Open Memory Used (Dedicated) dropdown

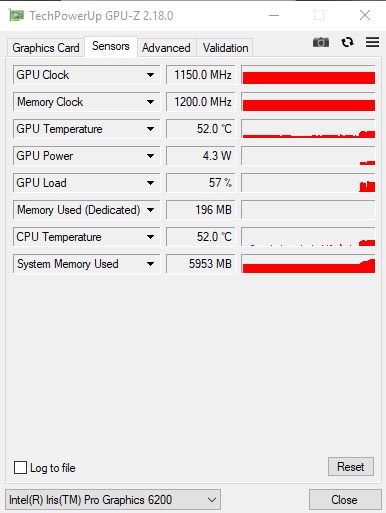coord(150,210)
